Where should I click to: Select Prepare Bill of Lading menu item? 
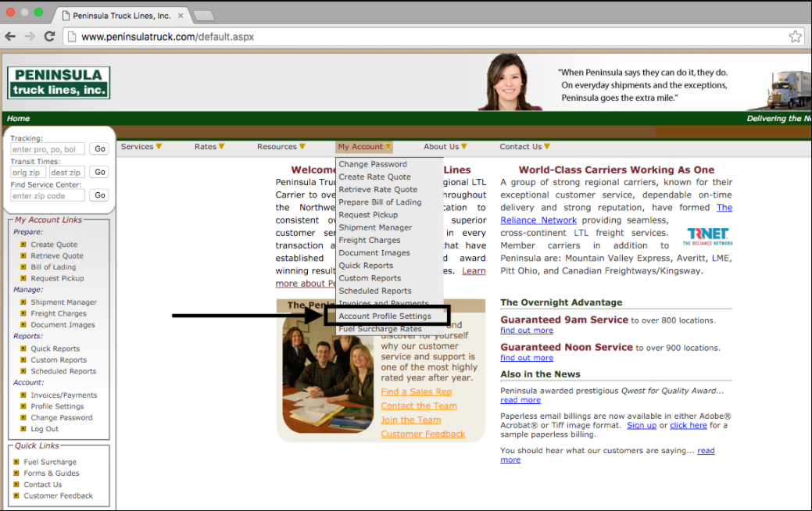380,202
